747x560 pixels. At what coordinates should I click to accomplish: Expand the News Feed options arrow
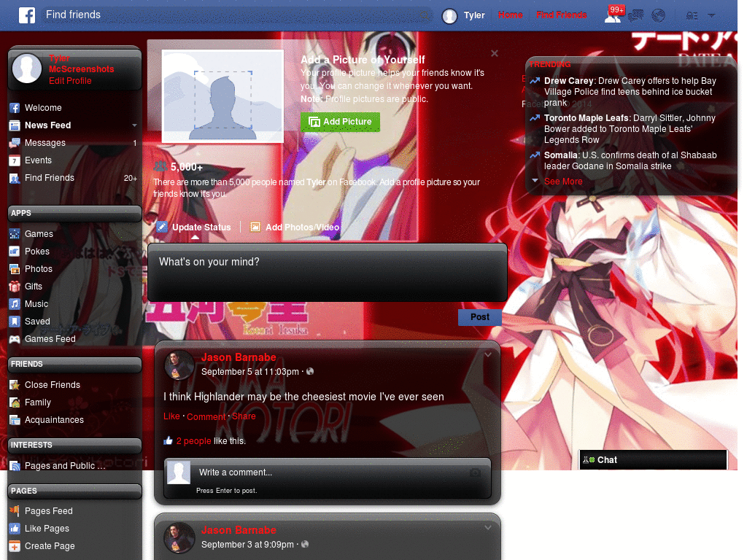click(134, 125)
